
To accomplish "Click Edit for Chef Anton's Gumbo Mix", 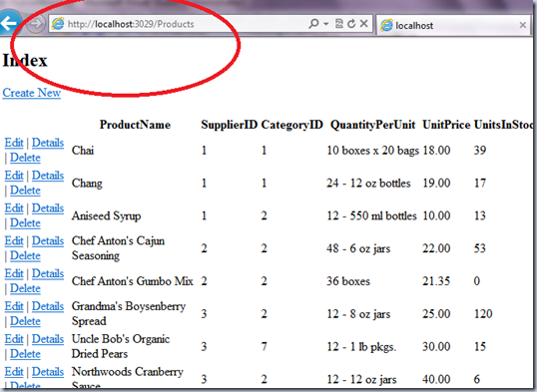I will 14,274.
